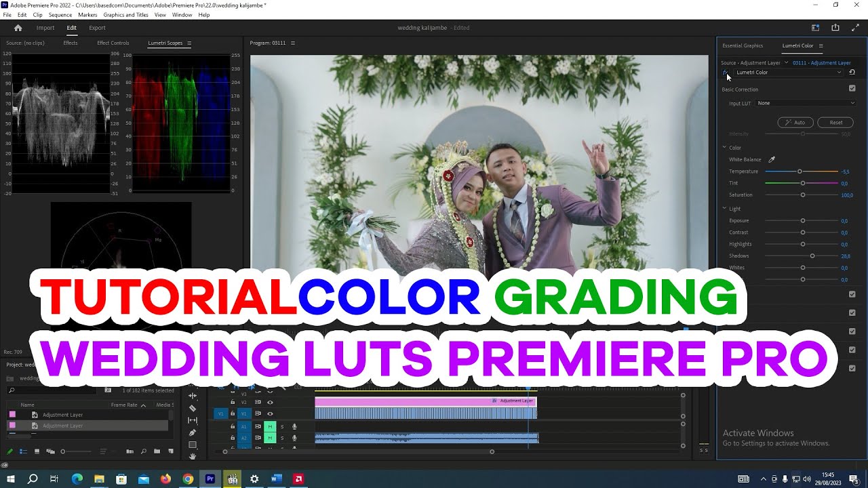
Task: Open Find in the project panel
Action: pyautogui.click(x=142, y=451)
